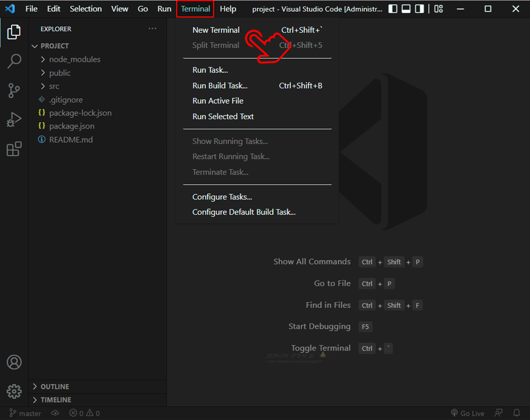Minimize the VS Code window

point(461,9)
